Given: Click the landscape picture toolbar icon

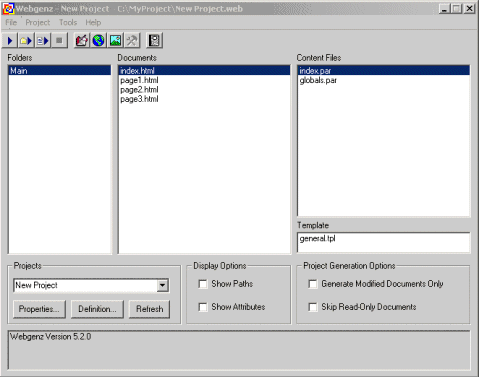Looking at the screenshot, I should click(x=115, y=41).
